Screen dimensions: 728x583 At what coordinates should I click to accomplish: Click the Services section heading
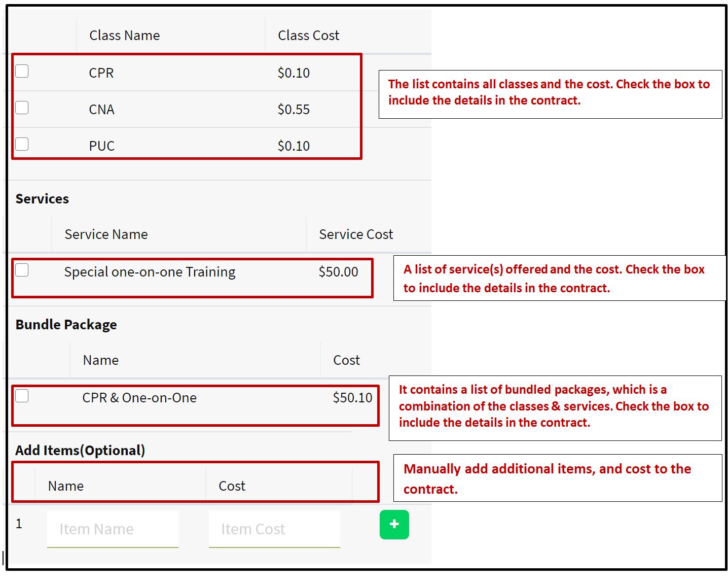coord(42,199)
